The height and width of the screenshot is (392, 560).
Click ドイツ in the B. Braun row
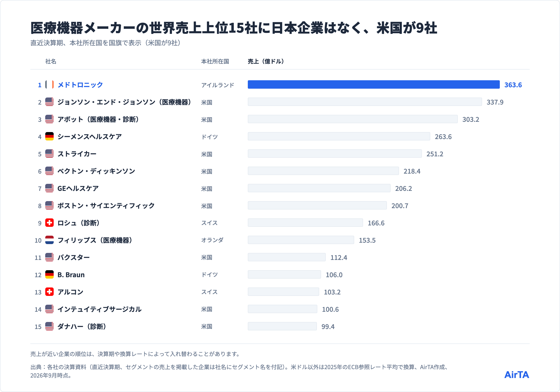pos(209,275)
